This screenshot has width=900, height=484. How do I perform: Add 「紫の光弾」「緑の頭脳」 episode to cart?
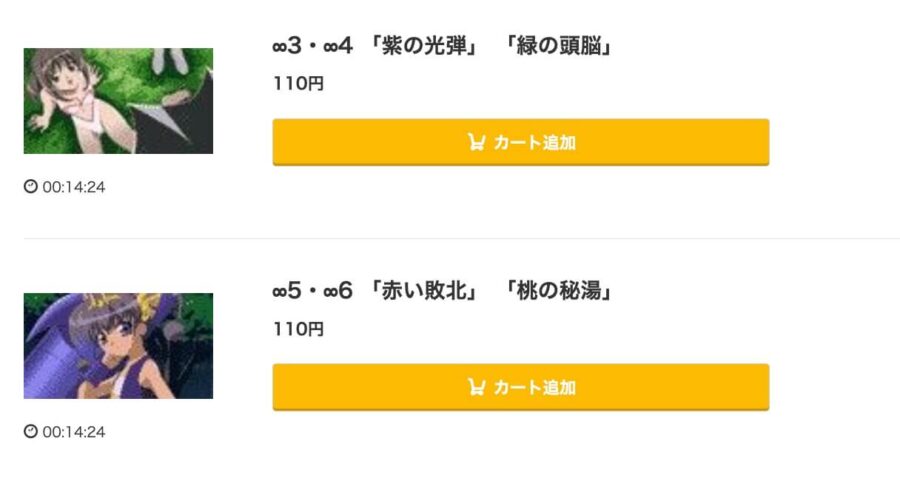click(521, 142)
